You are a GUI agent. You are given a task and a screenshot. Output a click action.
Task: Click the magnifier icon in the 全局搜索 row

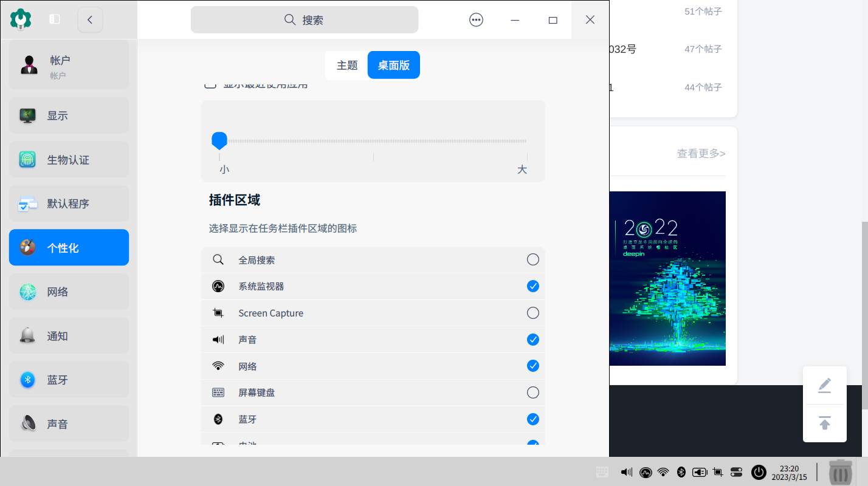click(x=218, y=260)
